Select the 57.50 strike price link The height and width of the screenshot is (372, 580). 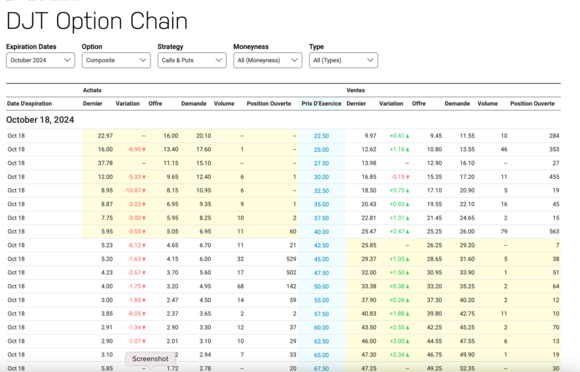[x=321, y=314]
